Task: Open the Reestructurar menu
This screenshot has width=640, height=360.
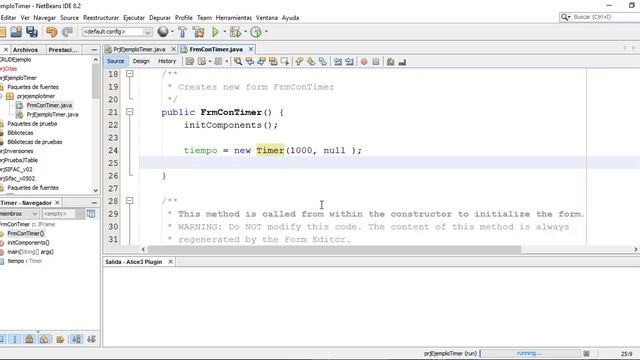Action: 101,18
